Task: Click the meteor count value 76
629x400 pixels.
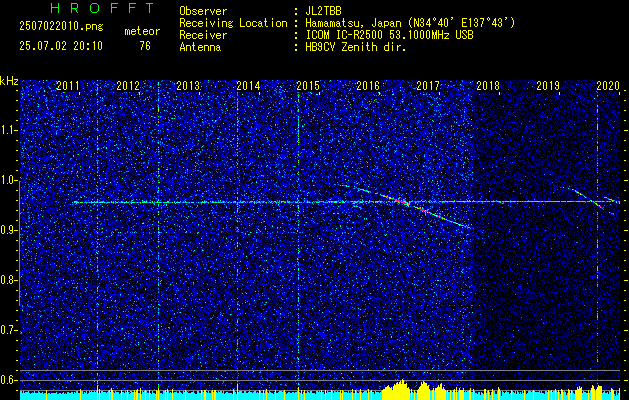Action: tap(145, 46)
